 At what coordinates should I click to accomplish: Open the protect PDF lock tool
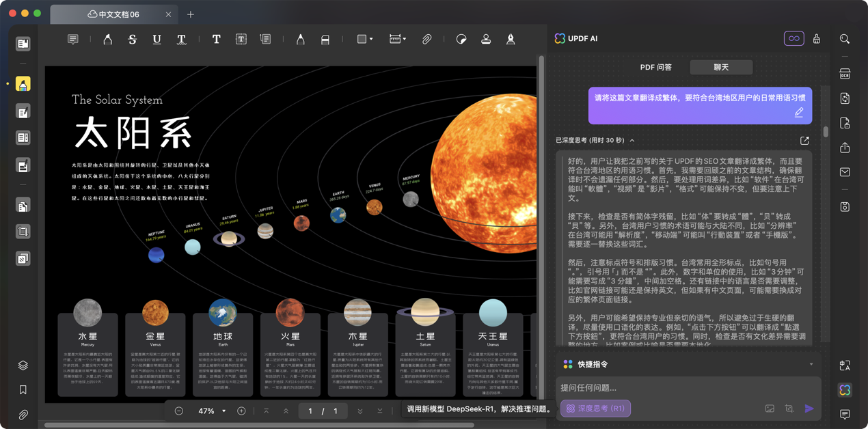pos(845,123)
